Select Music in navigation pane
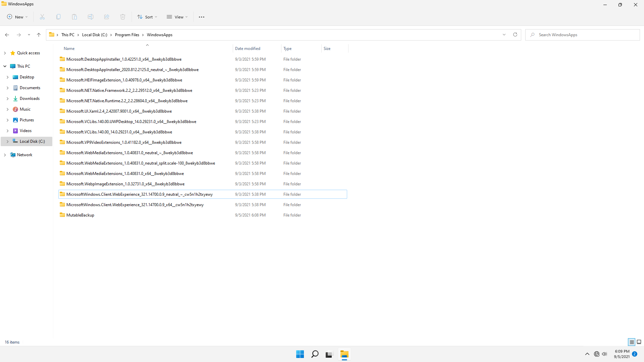The image size is (644, 362). [25, 109]
